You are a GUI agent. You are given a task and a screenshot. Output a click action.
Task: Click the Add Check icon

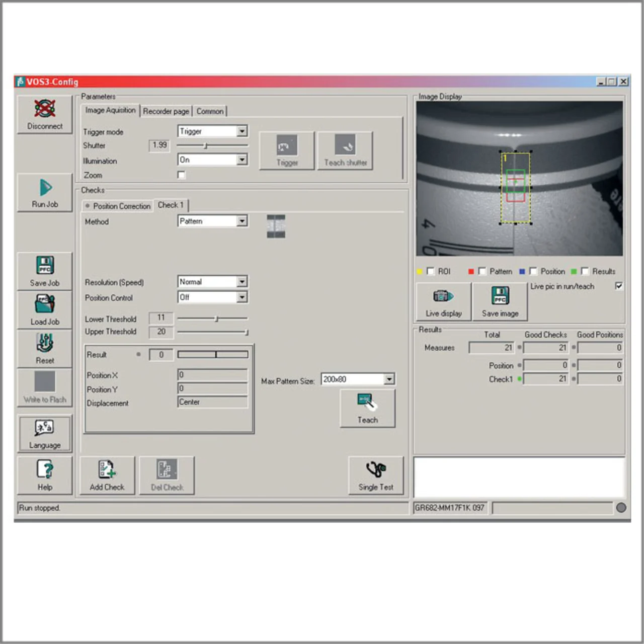[x=107, y=470]
